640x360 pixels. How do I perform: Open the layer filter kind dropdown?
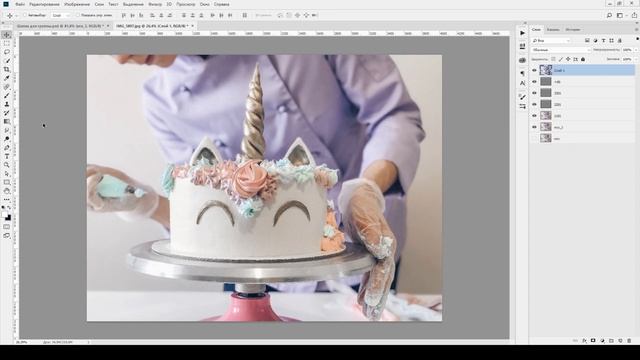551,40
